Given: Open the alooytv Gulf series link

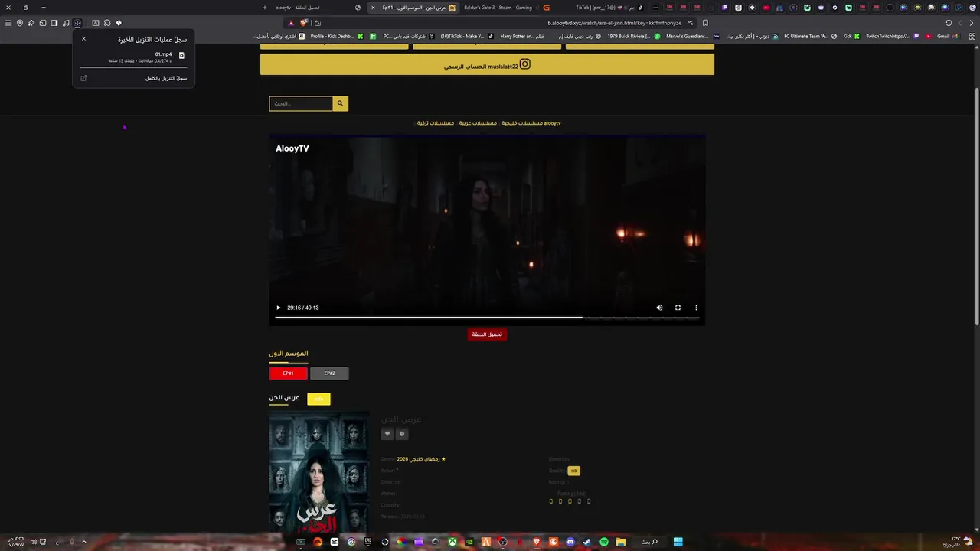Looking at the screenshot, I should 531,123.
